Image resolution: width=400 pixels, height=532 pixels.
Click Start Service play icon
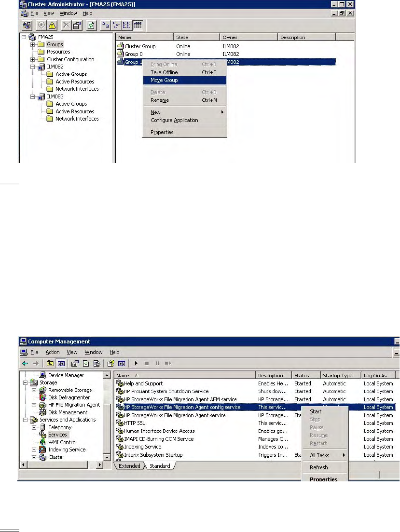tap(136, 363)
